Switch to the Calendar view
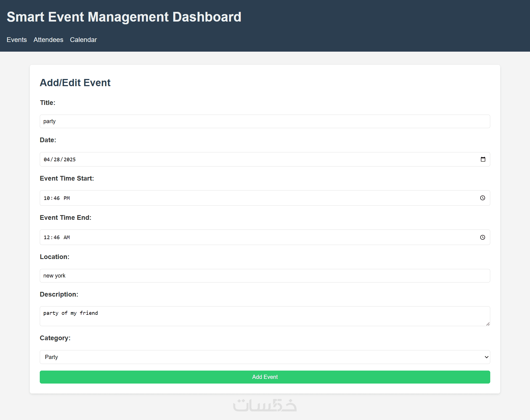This screenshot has width=530, height=420. (83, 40)
